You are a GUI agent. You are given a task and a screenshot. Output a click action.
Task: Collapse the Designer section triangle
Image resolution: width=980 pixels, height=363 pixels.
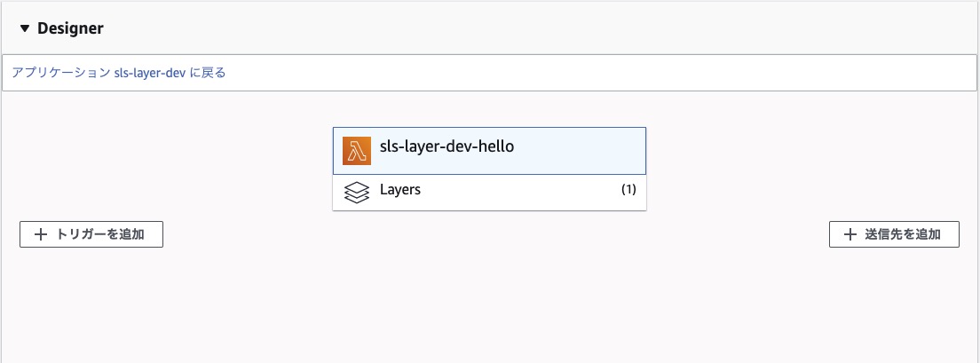click(x=24, y=28)
